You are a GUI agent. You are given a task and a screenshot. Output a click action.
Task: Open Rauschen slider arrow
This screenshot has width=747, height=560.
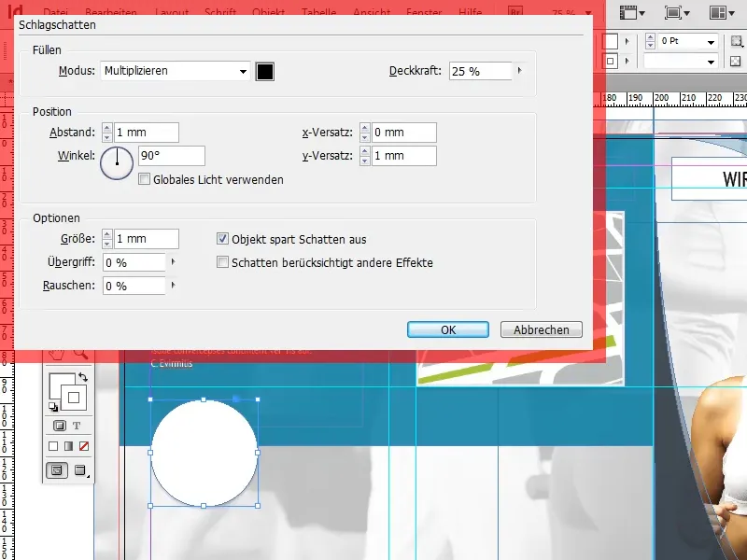[x=173, y=286]
